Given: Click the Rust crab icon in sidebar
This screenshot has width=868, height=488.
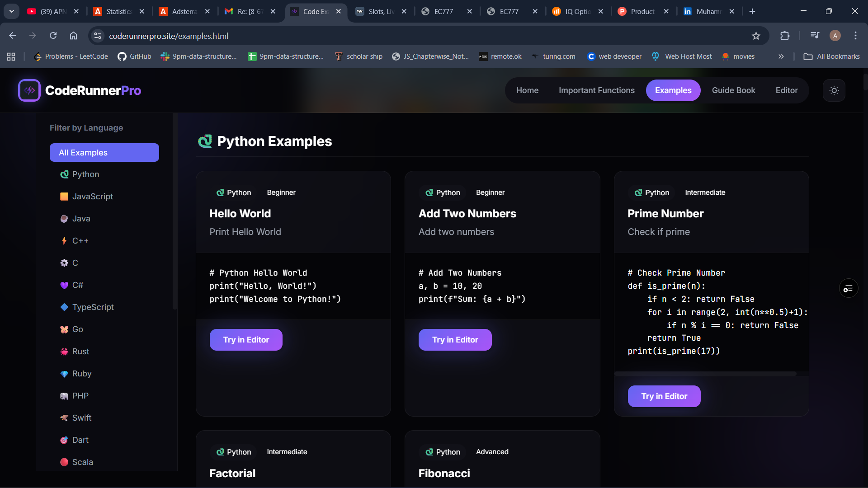Looking at the screenshot, I should click(65, 352).
